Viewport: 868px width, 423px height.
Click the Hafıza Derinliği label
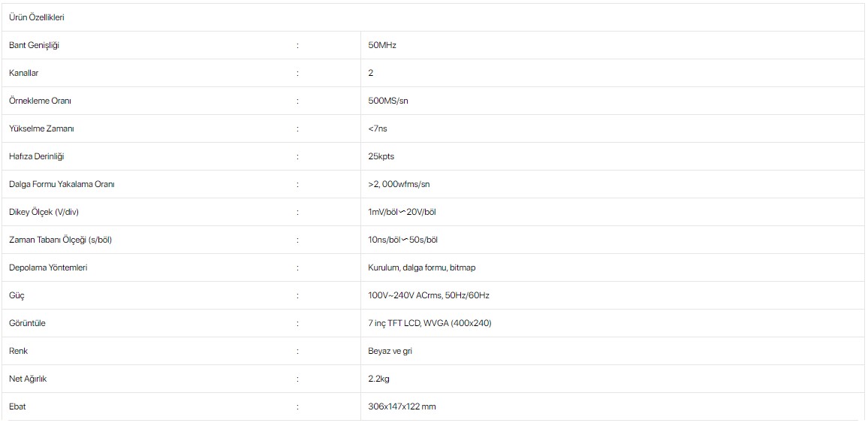click(37, 157)
